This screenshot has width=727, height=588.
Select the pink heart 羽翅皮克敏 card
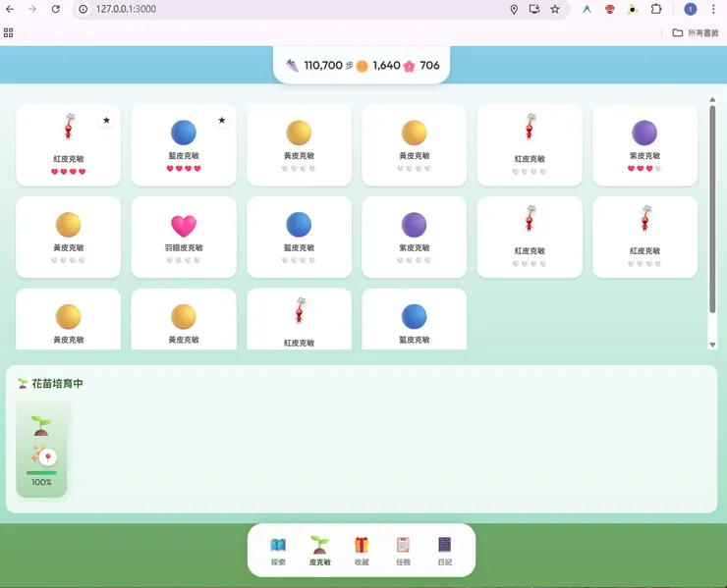(184, 238)
